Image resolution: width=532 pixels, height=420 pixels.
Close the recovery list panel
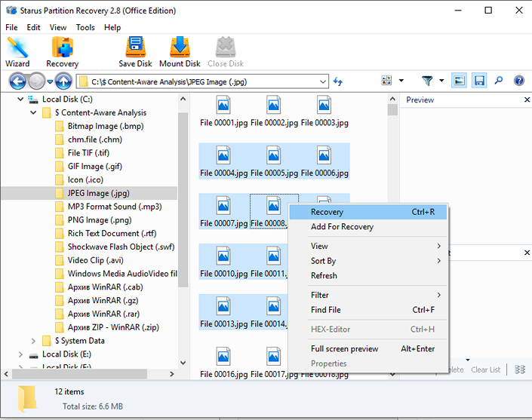[527, 253]
